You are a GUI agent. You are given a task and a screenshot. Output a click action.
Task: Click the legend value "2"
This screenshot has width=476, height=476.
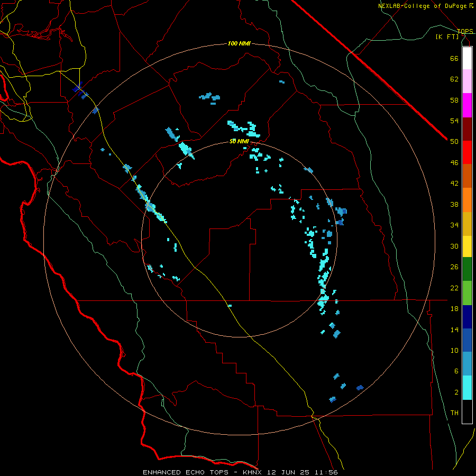(x=456, y=392)
